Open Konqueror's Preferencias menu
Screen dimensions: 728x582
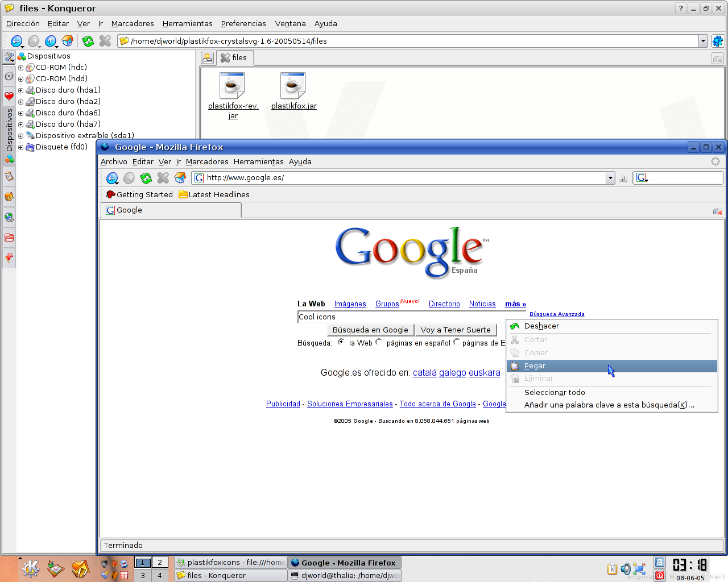(243, 24)
